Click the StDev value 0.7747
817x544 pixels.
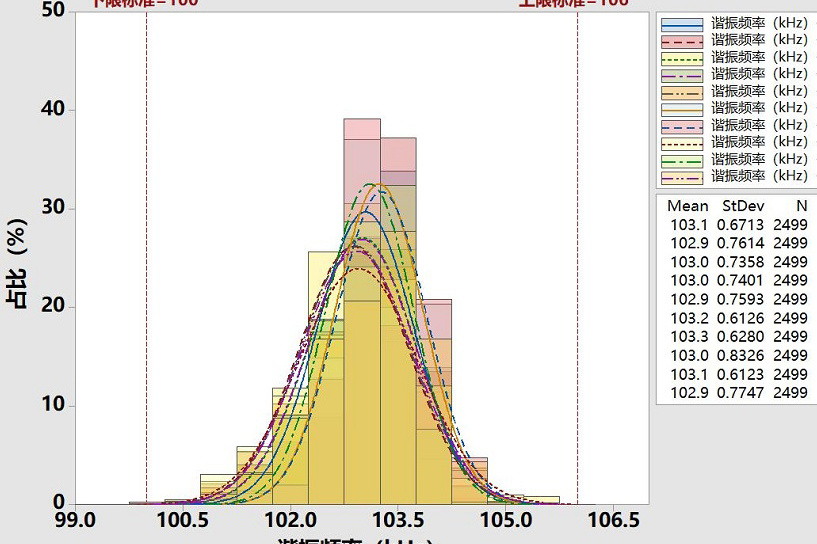[x=743, y=393]
